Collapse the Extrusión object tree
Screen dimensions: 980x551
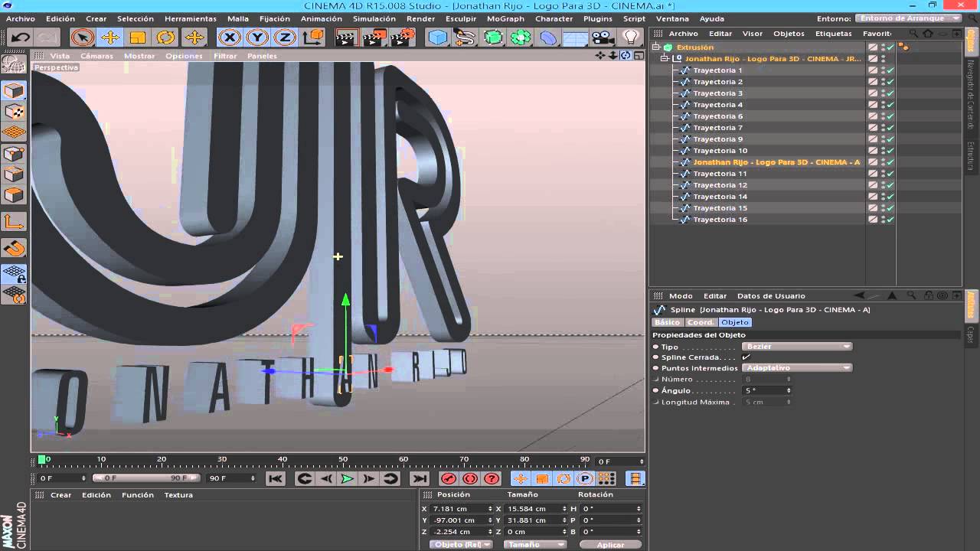(x=656, y=47)
